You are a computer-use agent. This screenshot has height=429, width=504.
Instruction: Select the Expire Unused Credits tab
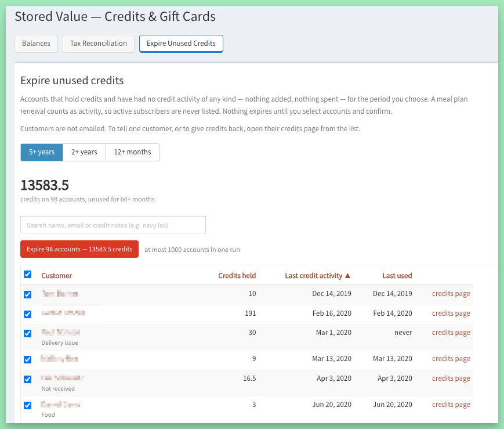(x=181, y=44)
